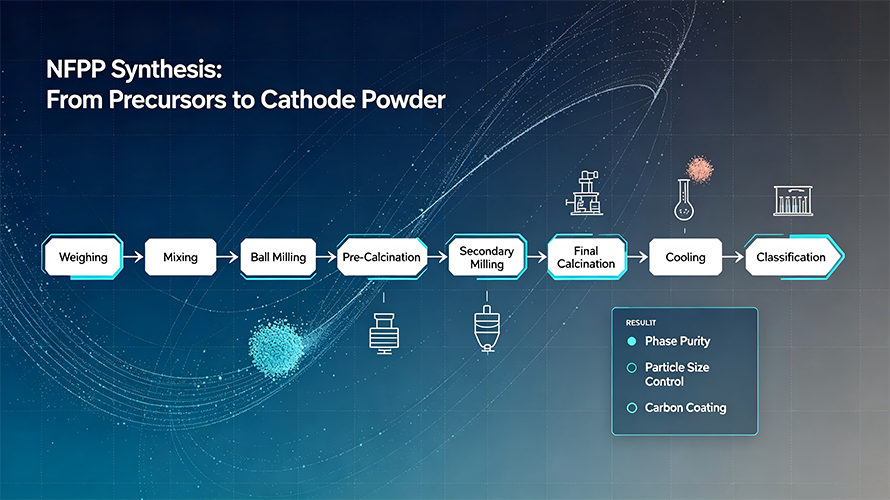The width and height of the screenshot is (890, 500).
Task: Click the Classification step box
Action: (x=794, y=257)
